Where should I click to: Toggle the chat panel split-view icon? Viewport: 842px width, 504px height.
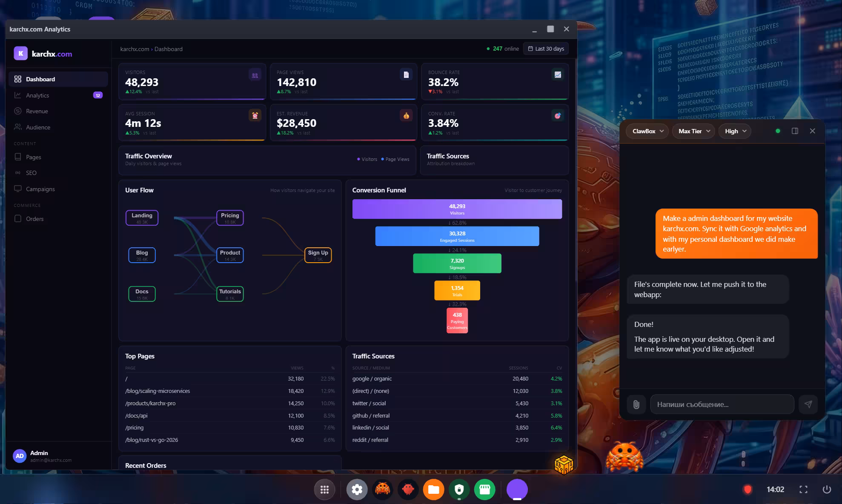(795, 131)
